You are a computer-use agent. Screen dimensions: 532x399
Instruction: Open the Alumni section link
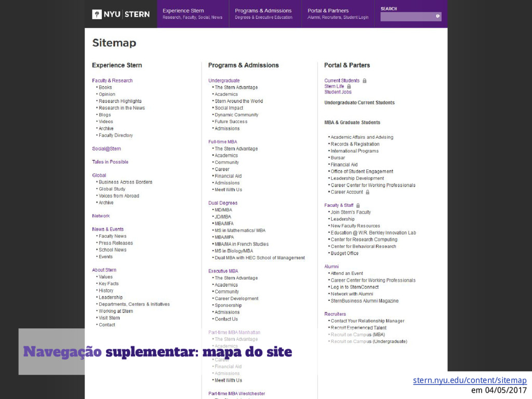click(331, 267)
